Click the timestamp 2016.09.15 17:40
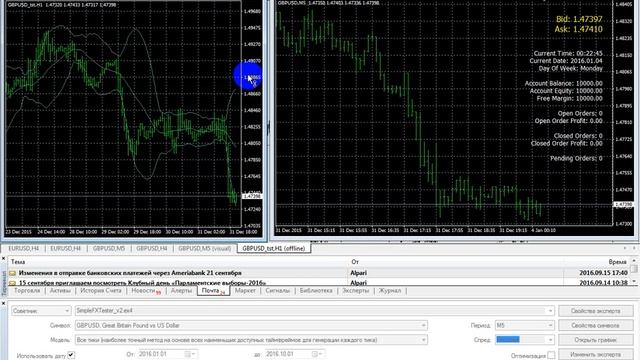This screenshot has width=640, height=360. (603, 273)
